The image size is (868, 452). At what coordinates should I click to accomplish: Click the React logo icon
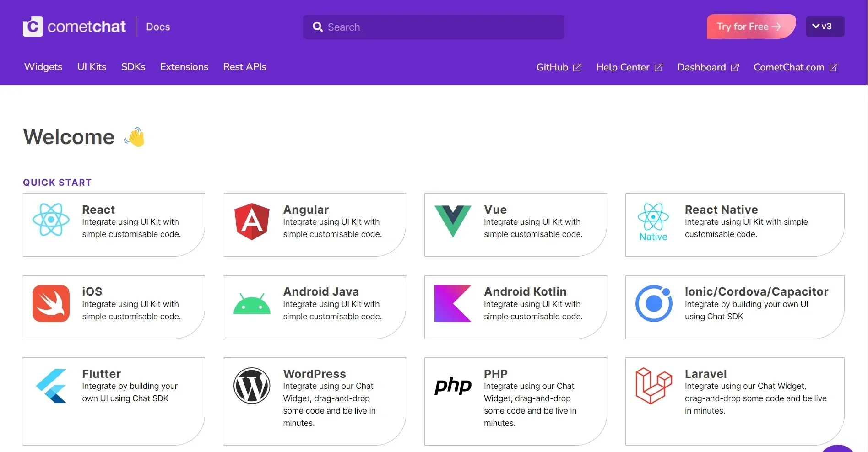tap(51, 221)
